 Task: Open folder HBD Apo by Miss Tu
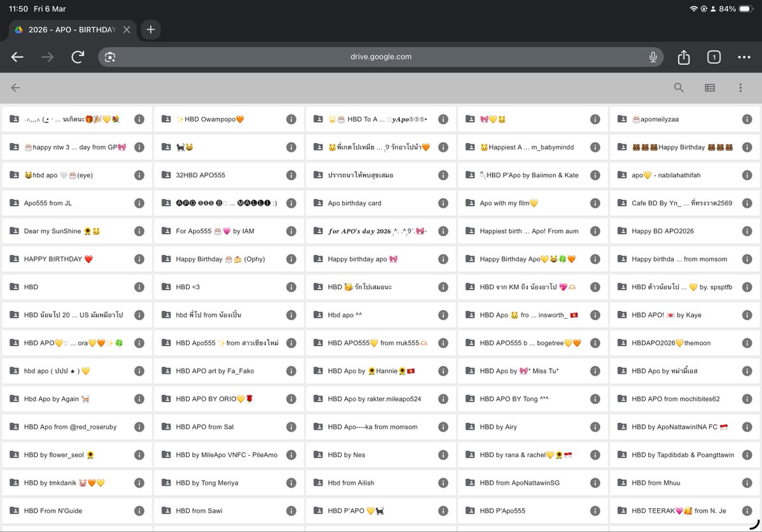[533, 371]
